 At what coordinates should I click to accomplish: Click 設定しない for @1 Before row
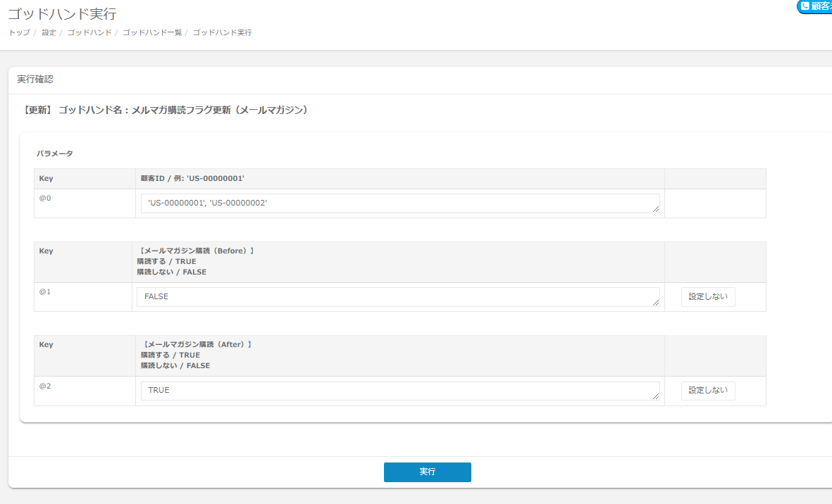(708, 297)
